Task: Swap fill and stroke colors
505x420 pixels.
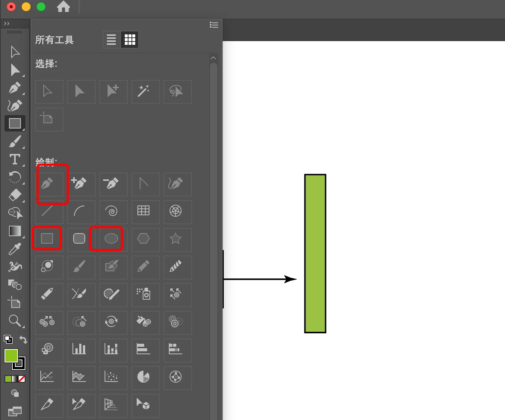Action: pos(23,340)
